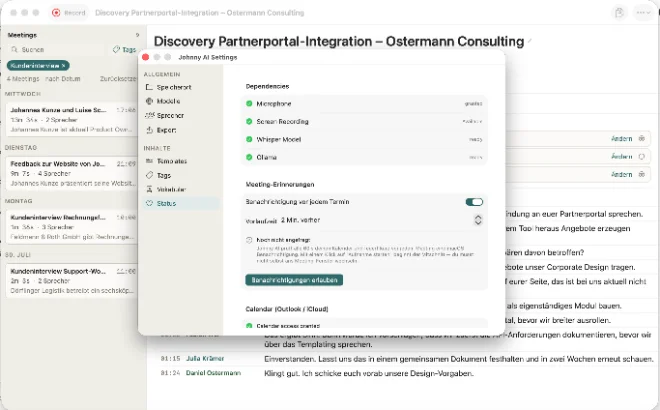Screen dimensions: 660x410
Task: Click info icon beside 'Noch nicht angefragt'
Action: [249, 240]
